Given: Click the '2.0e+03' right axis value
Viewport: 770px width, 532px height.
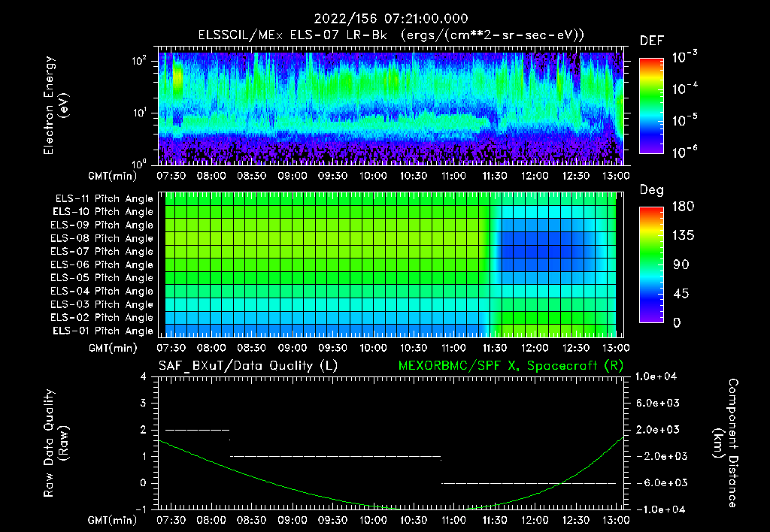Looking at the screenshot, I should click(658, 429).
